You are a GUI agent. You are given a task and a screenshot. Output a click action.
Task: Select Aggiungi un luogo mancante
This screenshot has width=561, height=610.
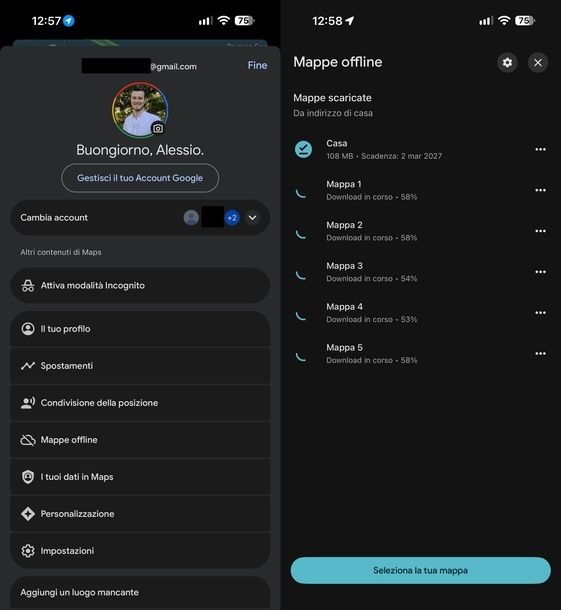tap(140, 592)
